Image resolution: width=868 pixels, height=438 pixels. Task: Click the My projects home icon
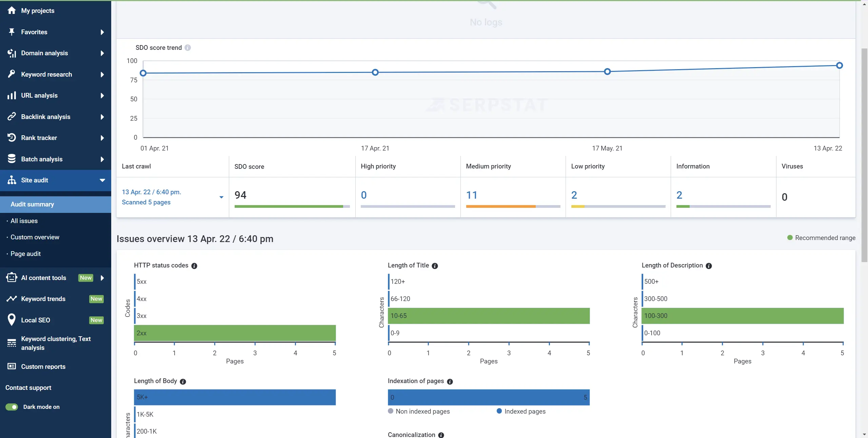[12, 11]
